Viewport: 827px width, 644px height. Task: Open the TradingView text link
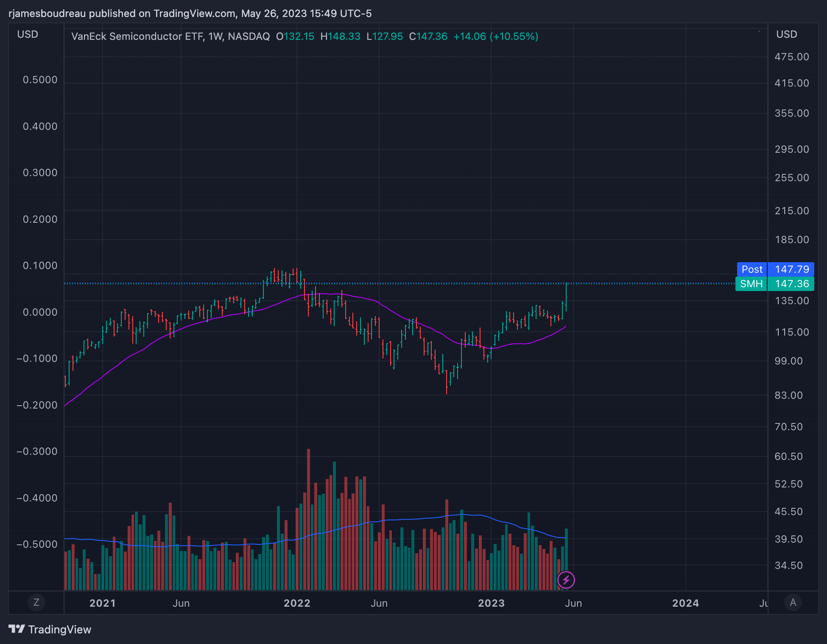point(60,630)
